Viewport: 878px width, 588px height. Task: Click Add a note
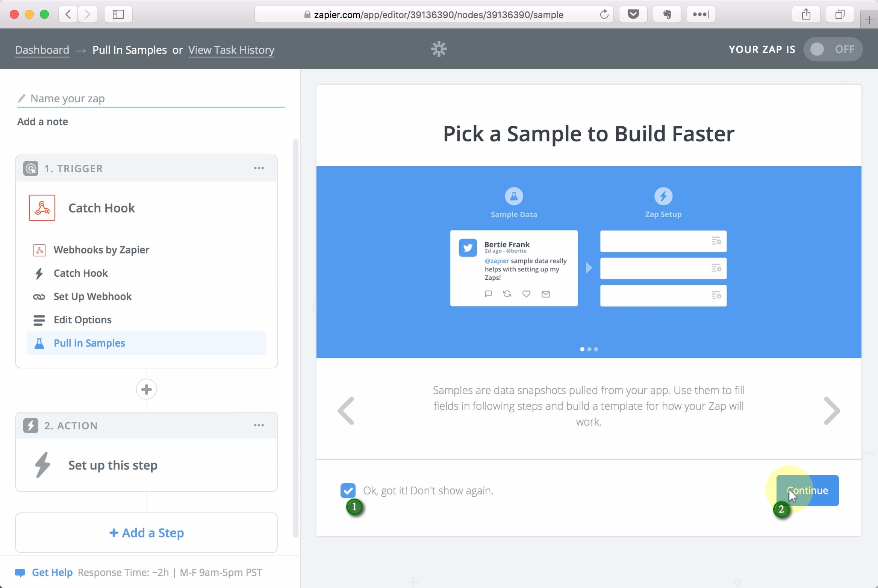pyautogui.click(x=42, y=122)
